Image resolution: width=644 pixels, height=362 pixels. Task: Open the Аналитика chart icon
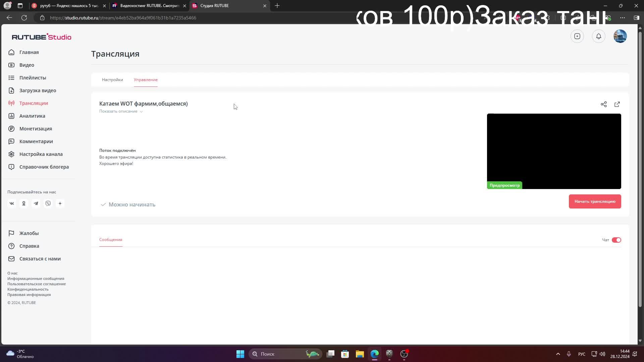click(x=11, y=116)
